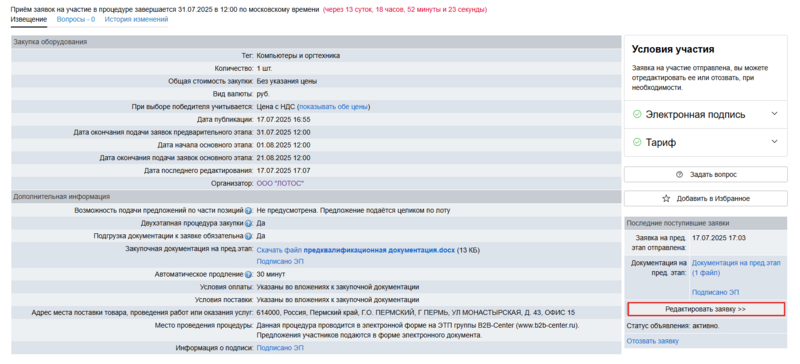
Task: Click help icon next to Автоматическое продление
Action: pos(248,275)
